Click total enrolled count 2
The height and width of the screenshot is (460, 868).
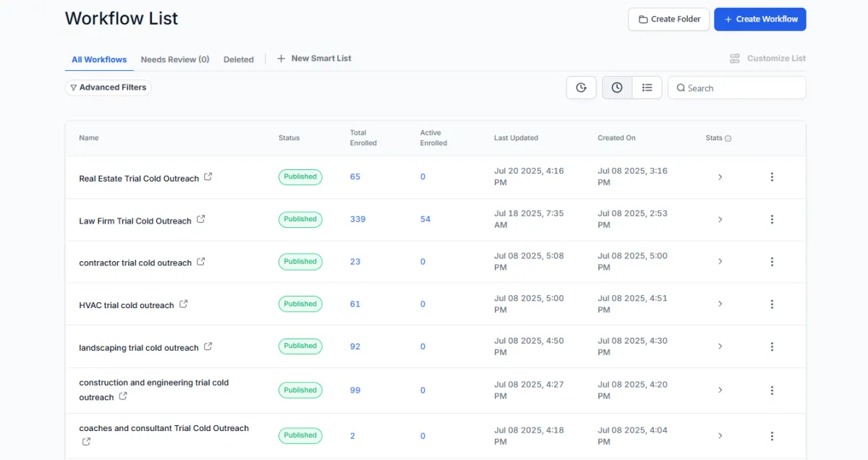tap(353, 436)
